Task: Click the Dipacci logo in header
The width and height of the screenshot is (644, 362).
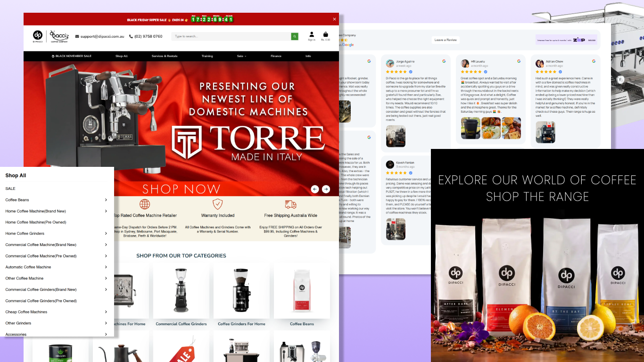Action: click(x=38, y=36)
